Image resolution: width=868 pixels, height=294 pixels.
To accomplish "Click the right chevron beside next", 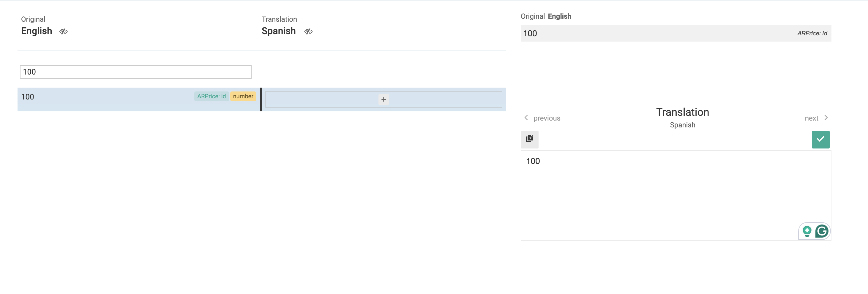I will (x=826, y=118).
